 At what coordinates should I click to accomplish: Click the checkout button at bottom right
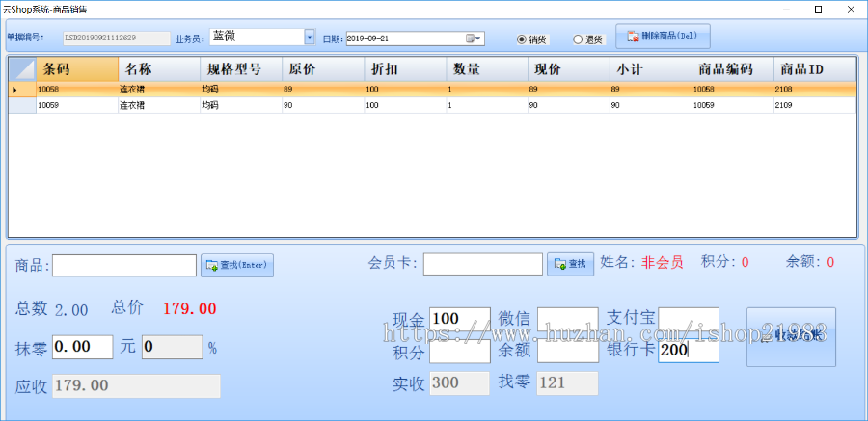click(x=791, y=336)
